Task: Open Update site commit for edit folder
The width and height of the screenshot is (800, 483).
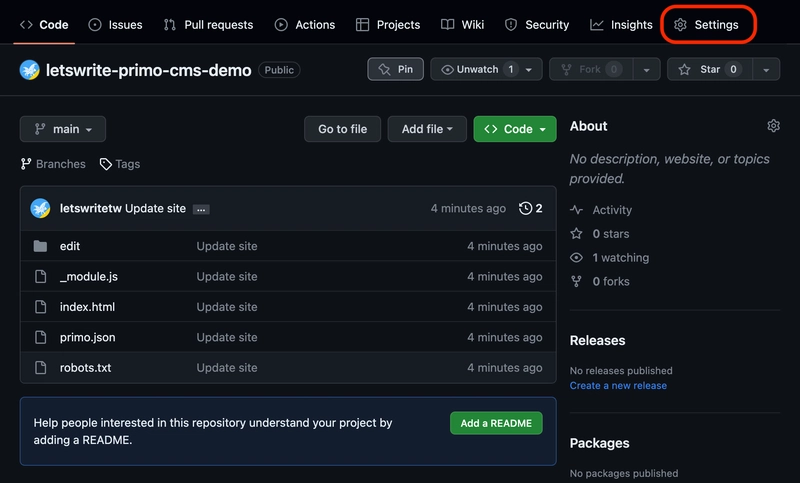Action: click(227, 246)
